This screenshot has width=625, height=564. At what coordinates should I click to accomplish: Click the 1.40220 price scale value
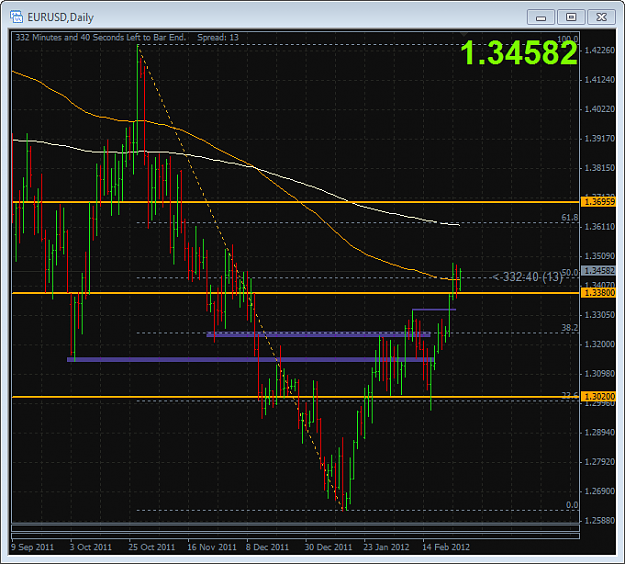[599, 109]
